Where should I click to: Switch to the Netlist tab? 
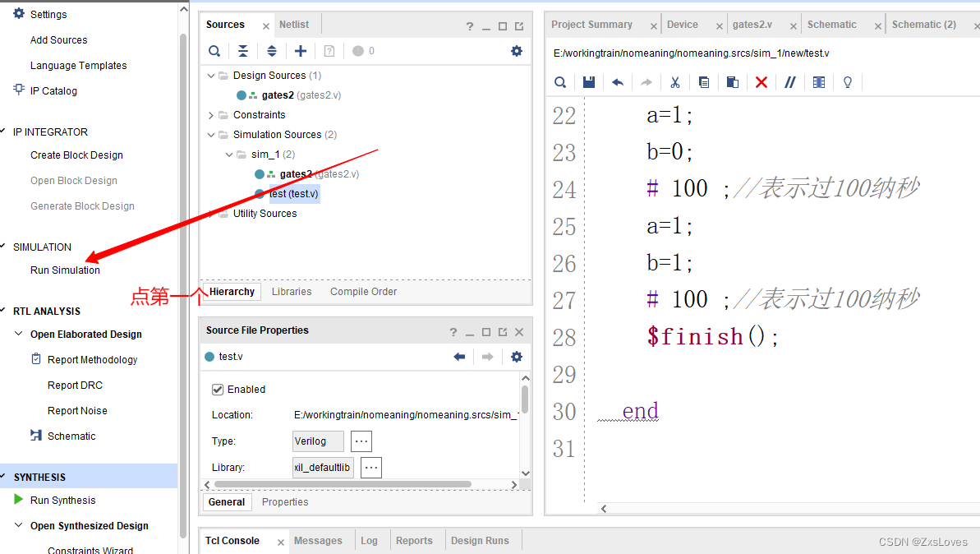[x=294, y=25]
